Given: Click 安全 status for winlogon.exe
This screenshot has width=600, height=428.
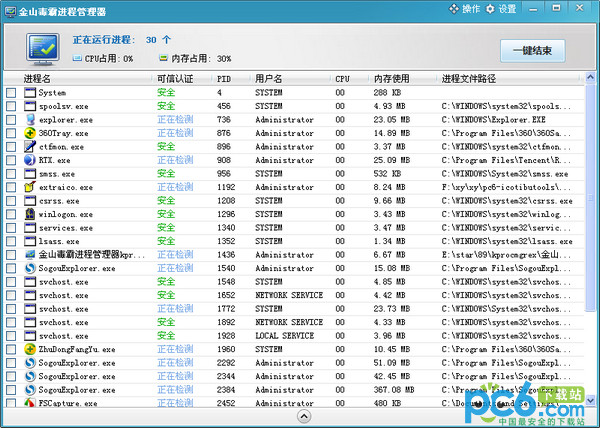Looking at the screenshot, I should pyautogui.click(x=166, y=214).
